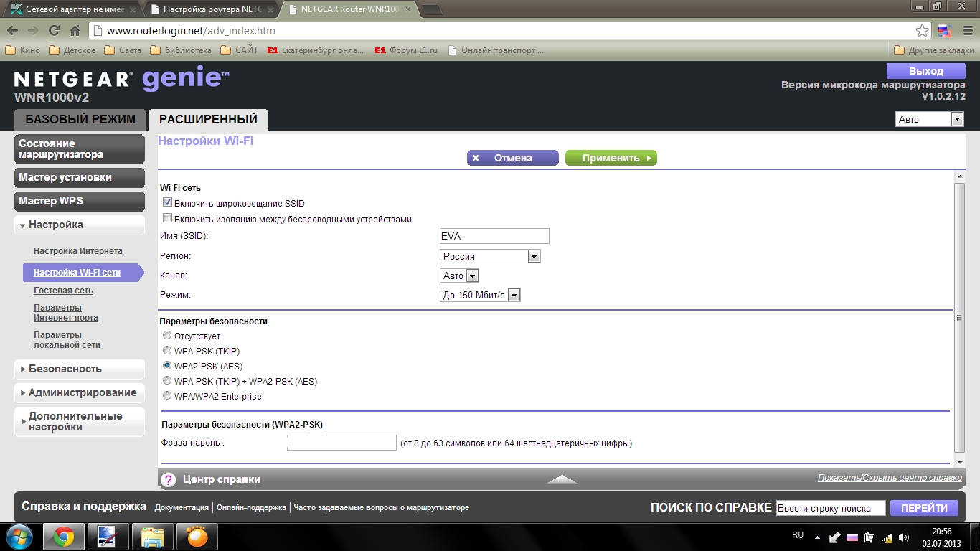Expand the Безопасность sidebar section
Image resolution: width=980 pixels, height=551 pixels.
pyautogui.click(x=79, y=369)
